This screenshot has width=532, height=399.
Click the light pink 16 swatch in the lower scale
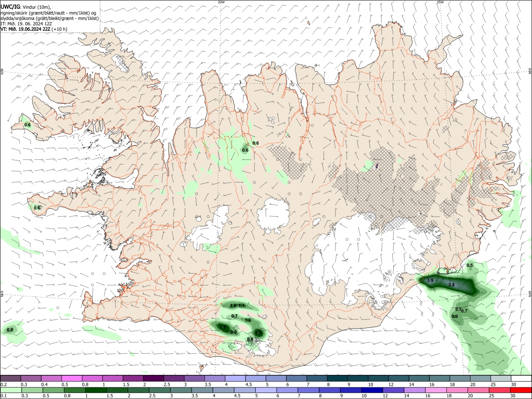(x=436, y=390)
